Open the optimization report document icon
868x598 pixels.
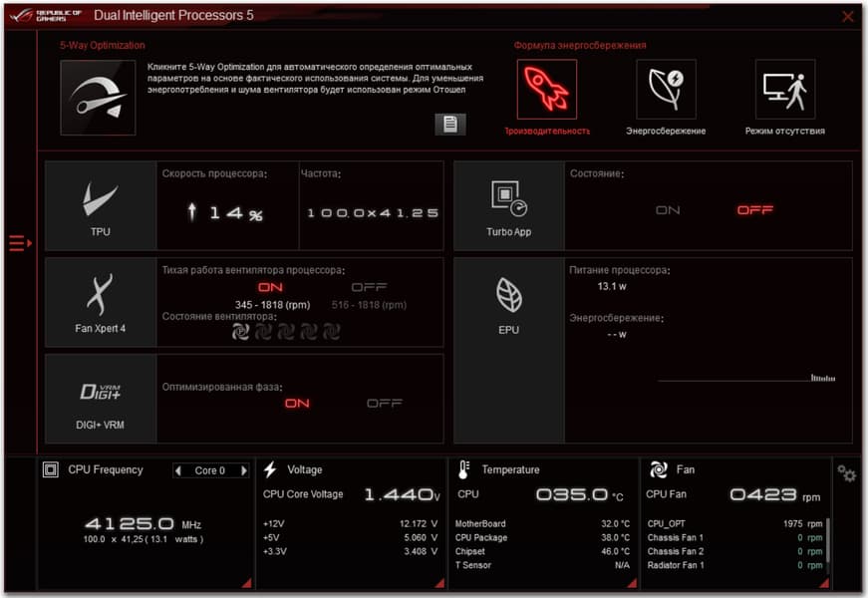[450, 124]
